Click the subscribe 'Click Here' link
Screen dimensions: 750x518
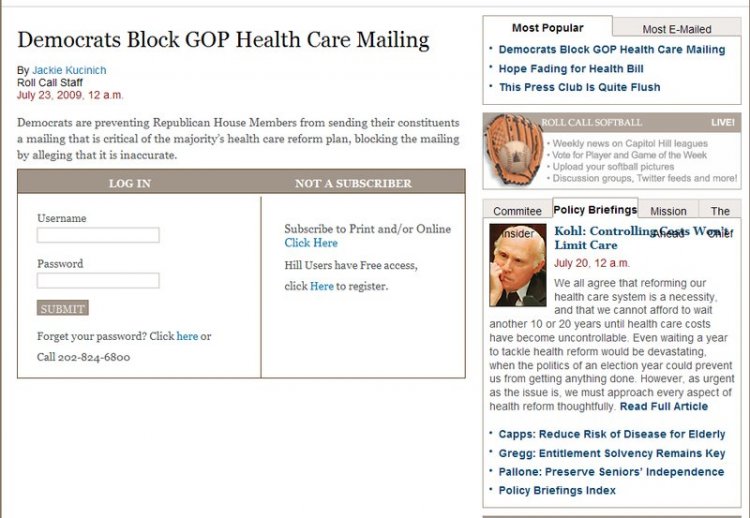[x=311, y=243]
